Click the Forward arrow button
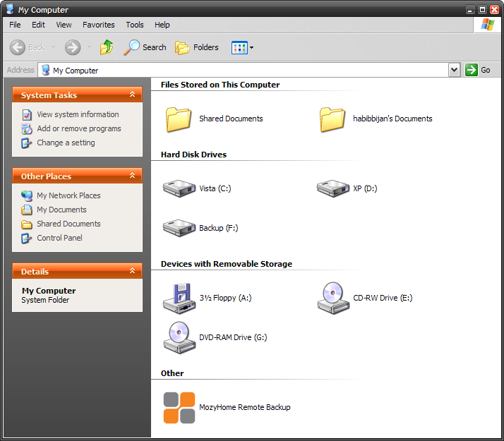 (73, 47)
